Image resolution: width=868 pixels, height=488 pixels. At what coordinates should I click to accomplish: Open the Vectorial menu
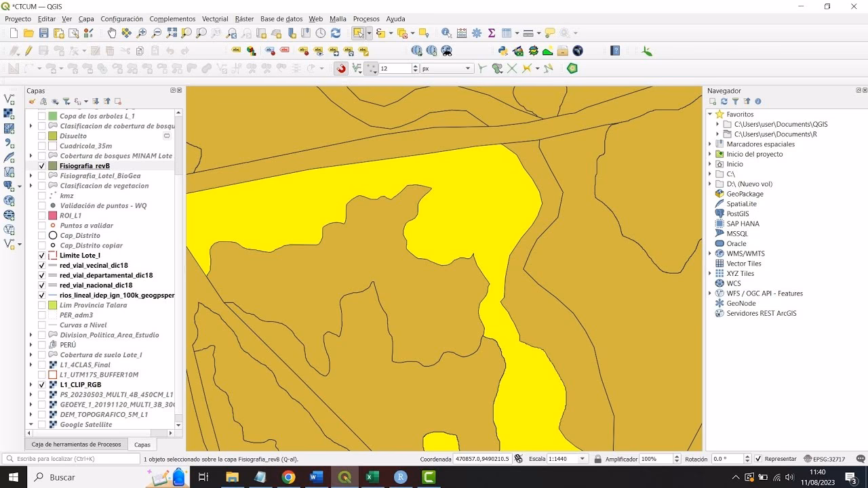pos(215,18)
